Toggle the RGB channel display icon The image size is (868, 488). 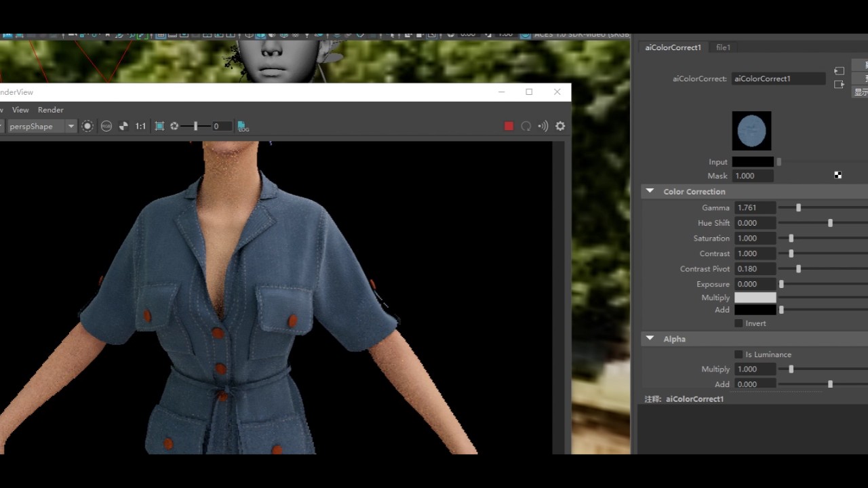(x=106, y=126)
